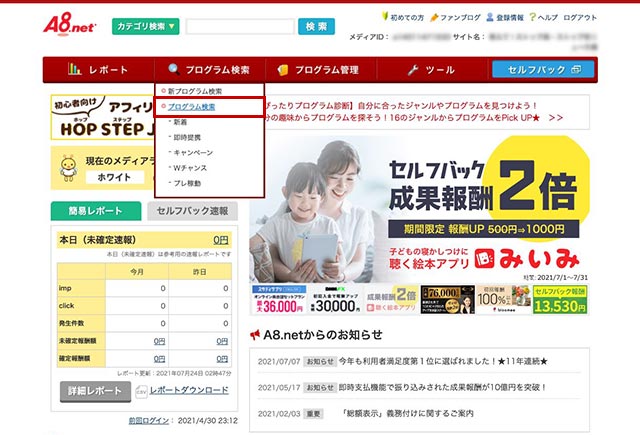Open the 2021/05/17 即時支払機能 notice
Screen dimensions: 640x435
click(442, 387)
